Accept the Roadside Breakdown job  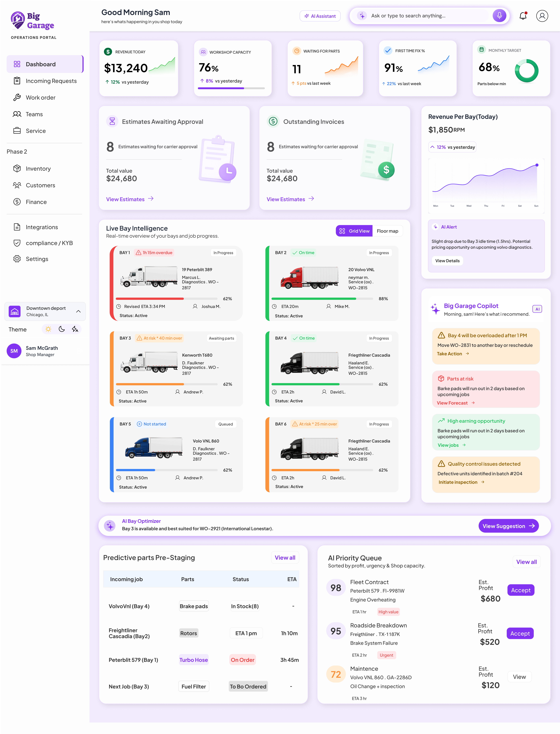520,633
